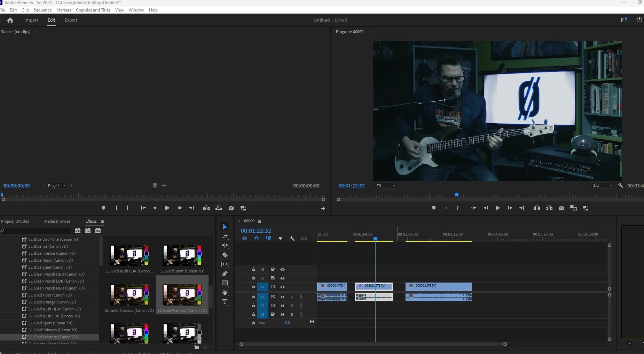
Task: Click Overwrite button in Source monitor
Action: (219, 208)
